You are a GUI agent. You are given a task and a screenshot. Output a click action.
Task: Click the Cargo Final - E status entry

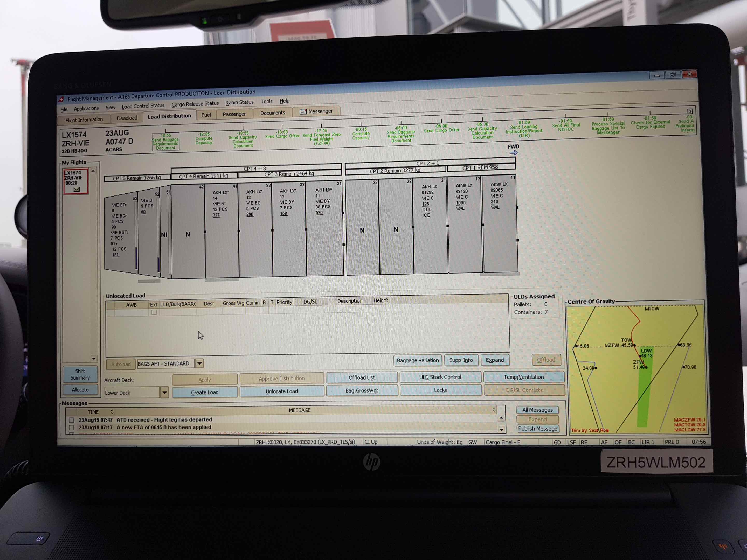pyautogui.click(x=503, y=442)
